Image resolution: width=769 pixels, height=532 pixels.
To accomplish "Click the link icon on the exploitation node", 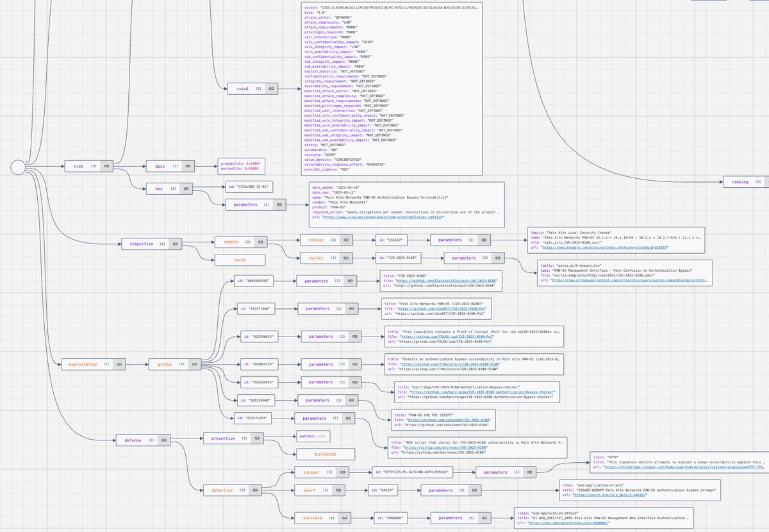I will click(119, 364).
